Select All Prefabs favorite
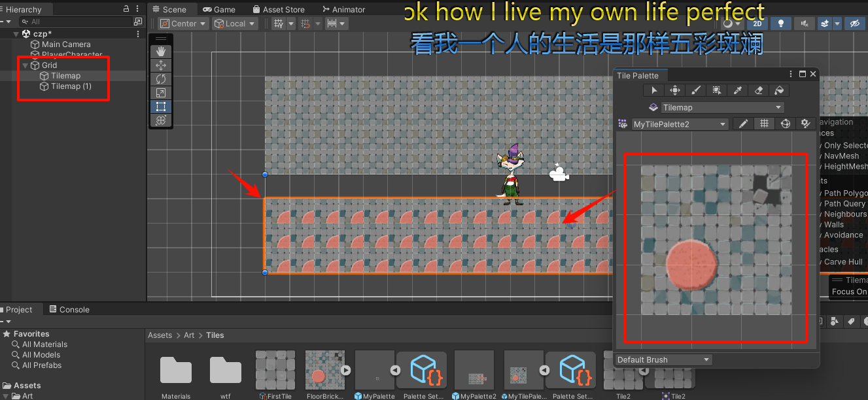This screenshot has height=400, width=868. 42,365
